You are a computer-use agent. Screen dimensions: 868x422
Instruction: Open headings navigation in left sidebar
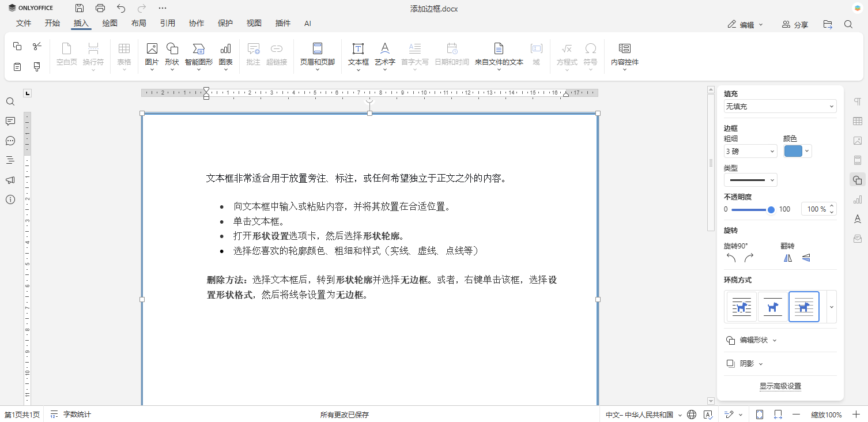(10, 160)
